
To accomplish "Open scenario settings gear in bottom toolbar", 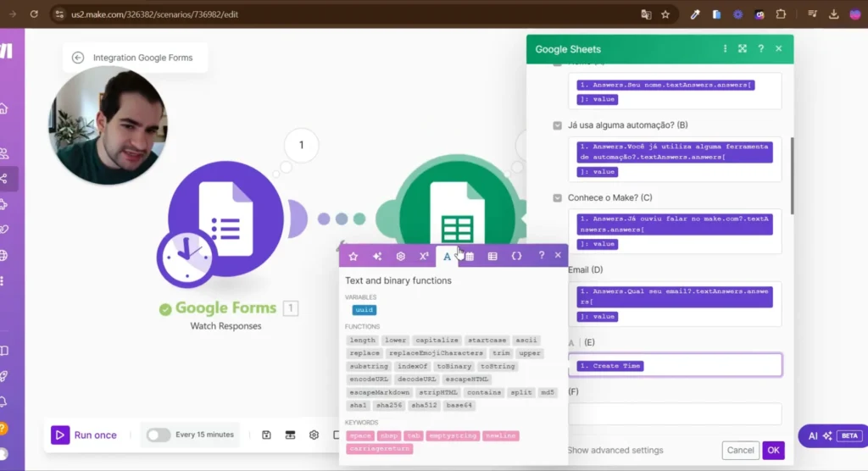I will (314, 435).
